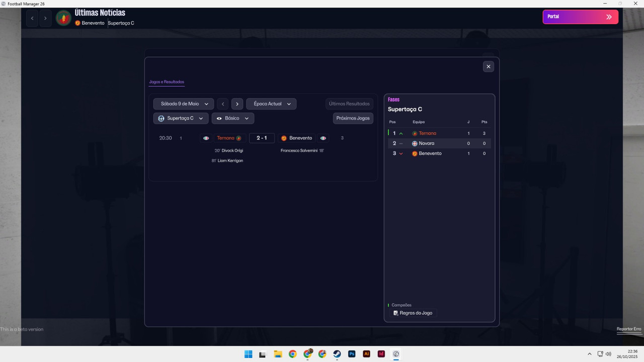This screenshot has height=362, width=644.
Task: Click the Benevento breadcrumb in header
Action: (x=93, y=23)
